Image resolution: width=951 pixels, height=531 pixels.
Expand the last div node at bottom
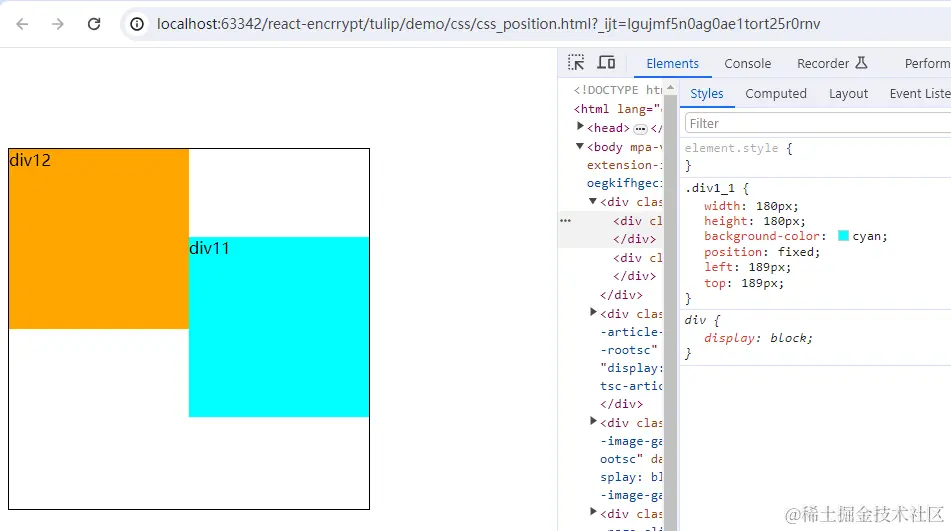coord(593,512)
